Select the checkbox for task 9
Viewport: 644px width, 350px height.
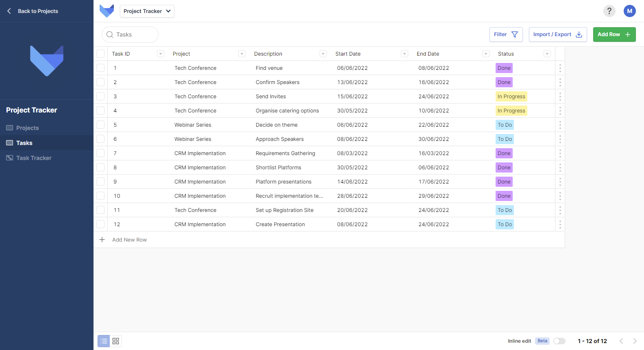click(100, 181)
